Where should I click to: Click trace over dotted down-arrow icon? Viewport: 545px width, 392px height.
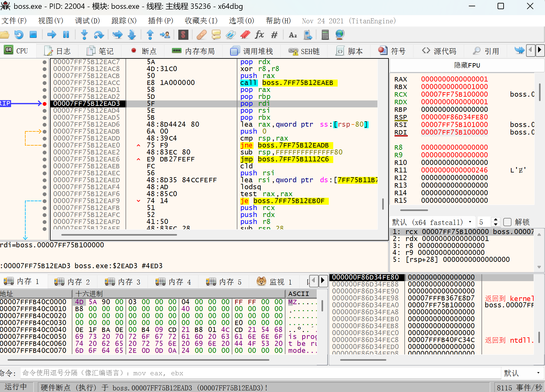coord(132,34)
